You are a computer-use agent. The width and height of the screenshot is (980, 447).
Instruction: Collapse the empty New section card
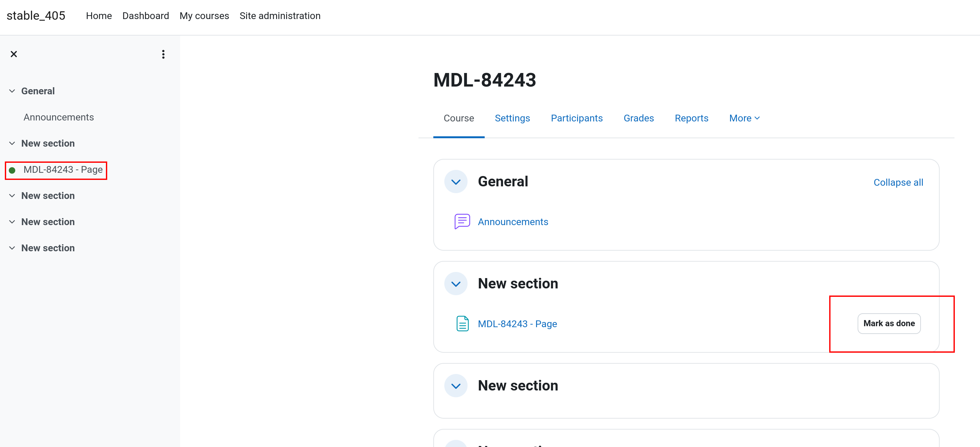click(x=456, y=386)
